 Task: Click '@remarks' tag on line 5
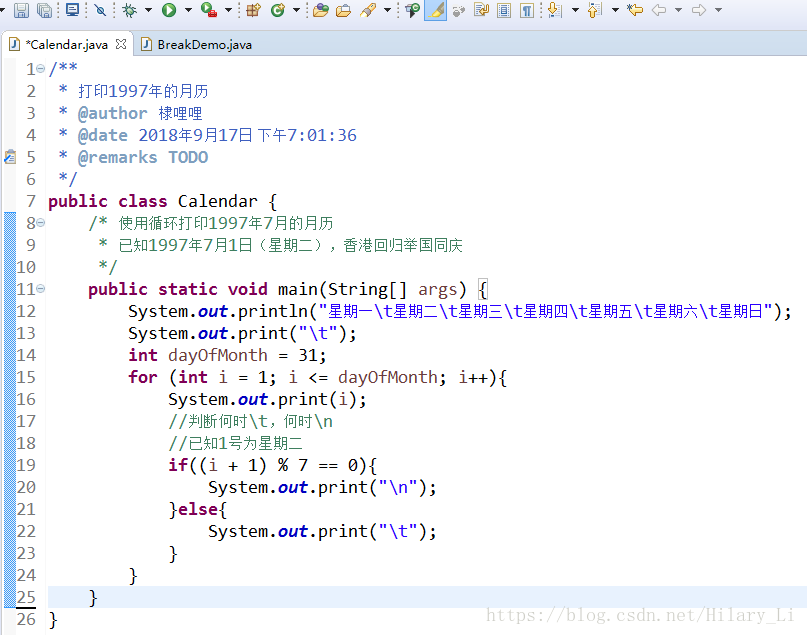117,157
